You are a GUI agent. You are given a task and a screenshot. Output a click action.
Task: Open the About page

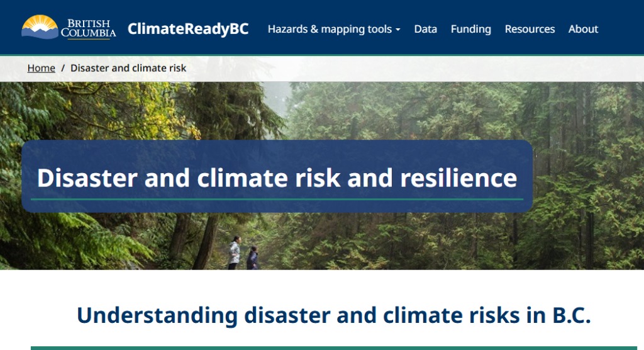point(583,29)
